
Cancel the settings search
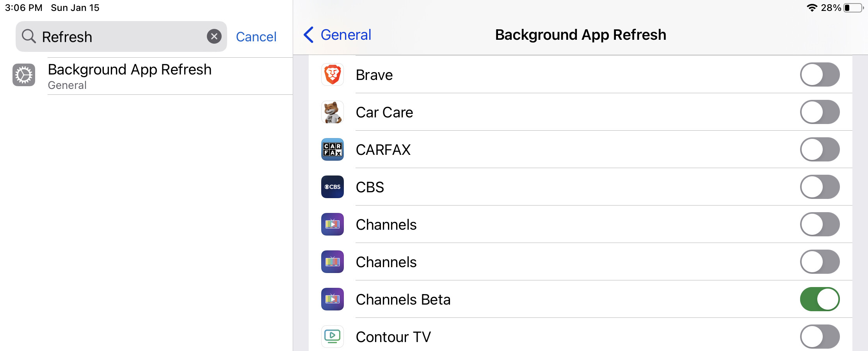coord(256,37)
